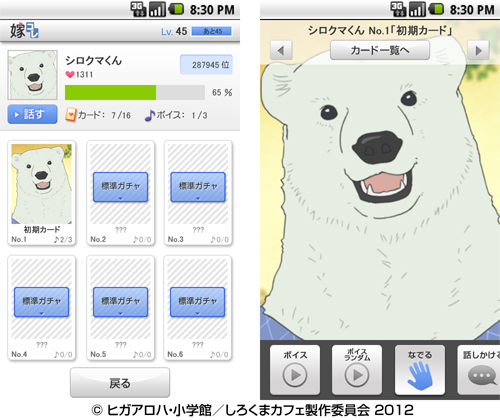Tap the 話す talk button
The width and height of the screenshot is (500, 420).
[32, 114]
